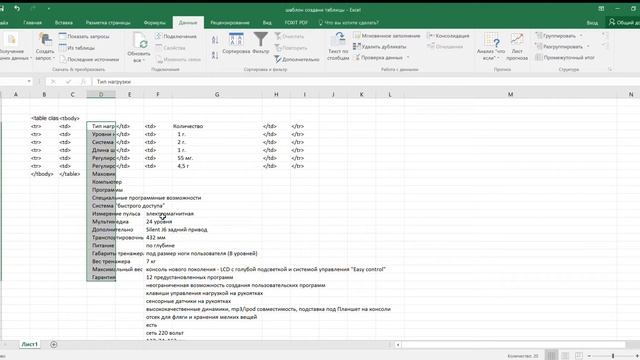Open the Формулы tab

tap(155, 23)
